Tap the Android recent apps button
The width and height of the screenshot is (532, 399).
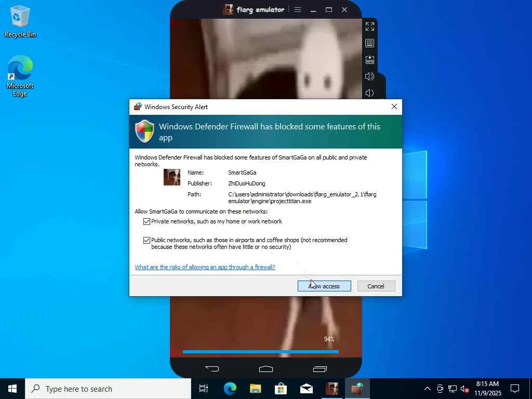[x=320, y=368]
